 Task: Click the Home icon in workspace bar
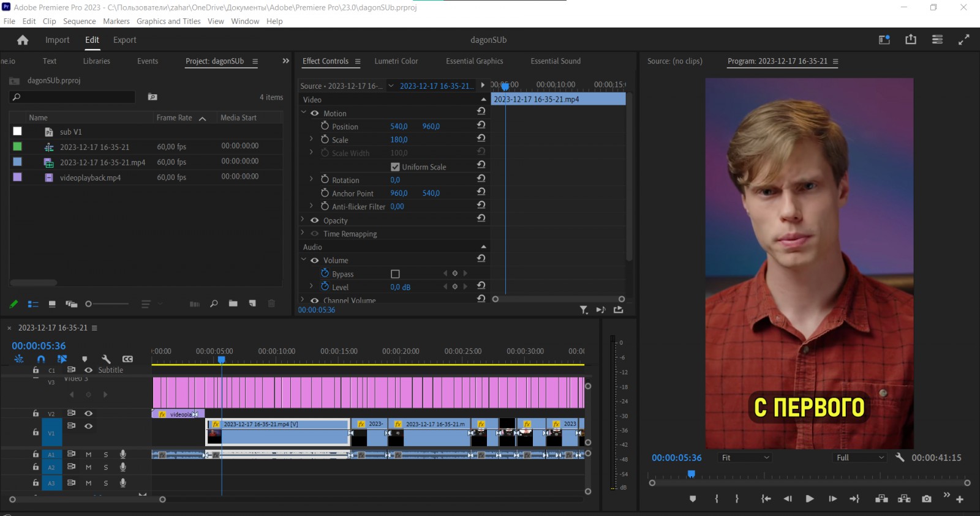[x=23, y=40]
